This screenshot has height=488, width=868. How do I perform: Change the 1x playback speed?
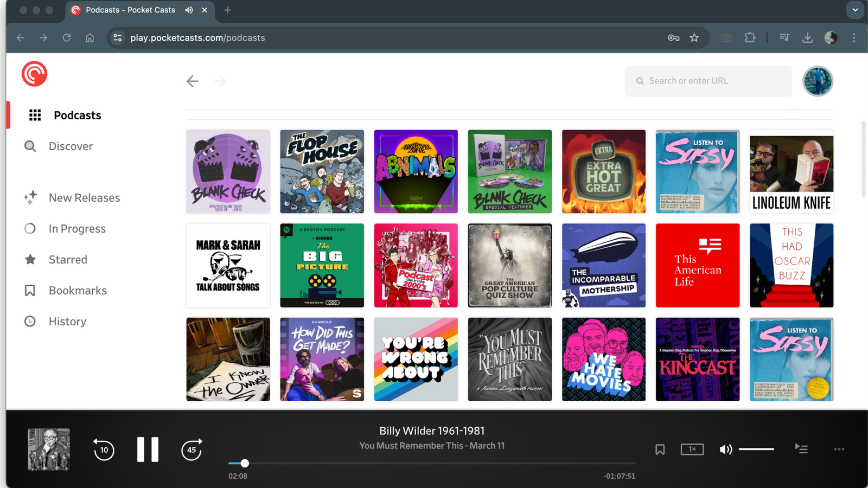[692, 449]
